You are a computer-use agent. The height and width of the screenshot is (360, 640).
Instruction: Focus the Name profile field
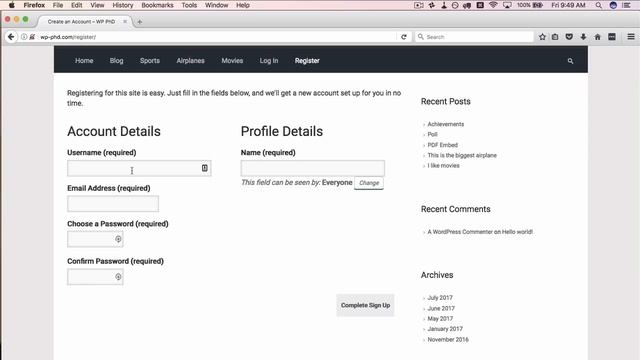click(313, 168)
